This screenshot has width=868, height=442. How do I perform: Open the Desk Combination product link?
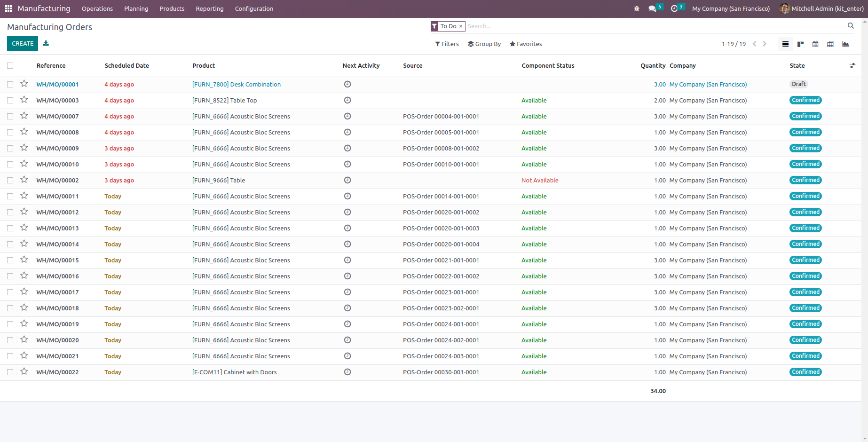[237, 84]
